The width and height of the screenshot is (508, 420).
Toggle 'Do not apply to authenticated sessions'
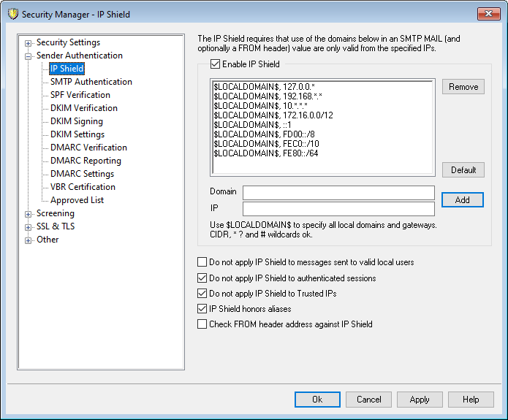pos(202,278)
